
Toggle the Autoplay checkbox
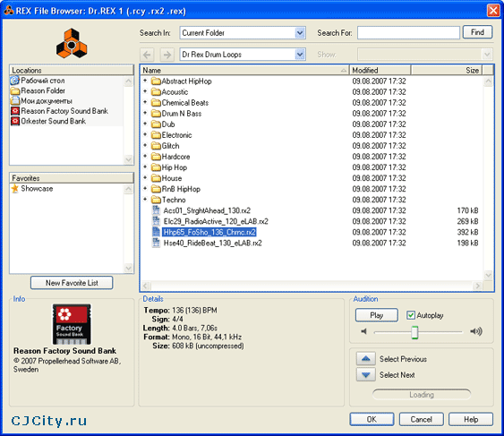(x=411, y=315)
